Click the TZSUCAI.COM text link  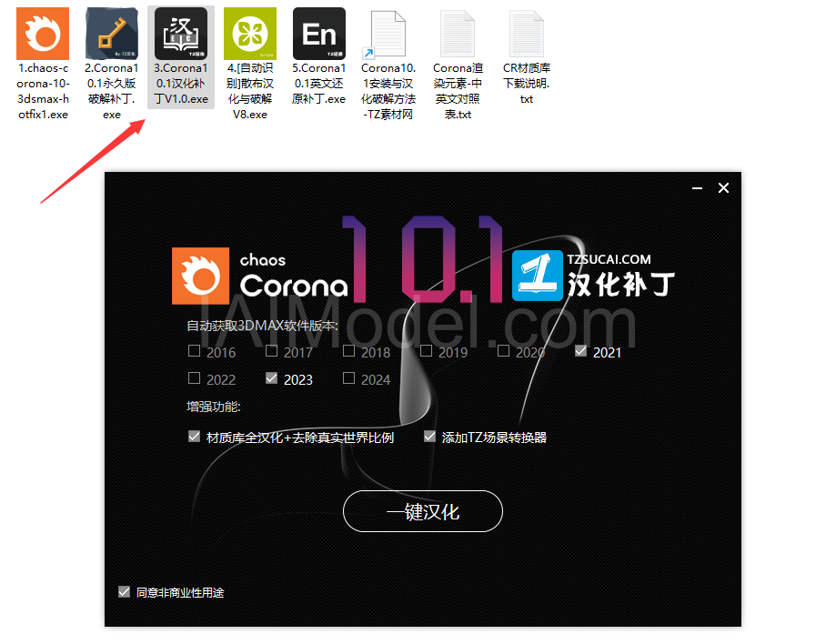(609, 259)
